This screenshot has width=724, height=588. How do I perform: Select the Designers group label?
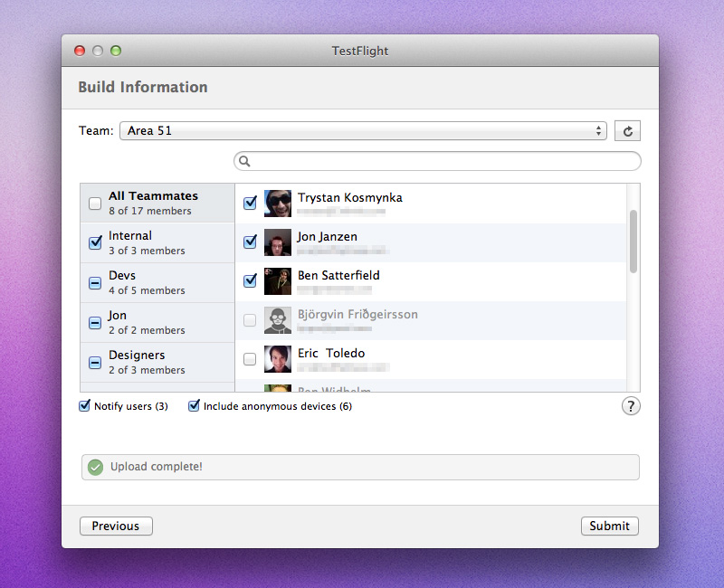pos(137,356)
